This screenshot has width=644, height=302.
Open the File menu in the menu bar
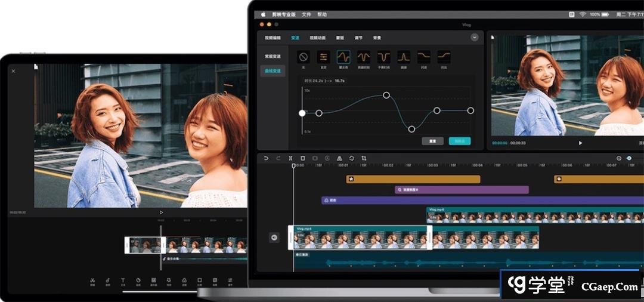306,14
